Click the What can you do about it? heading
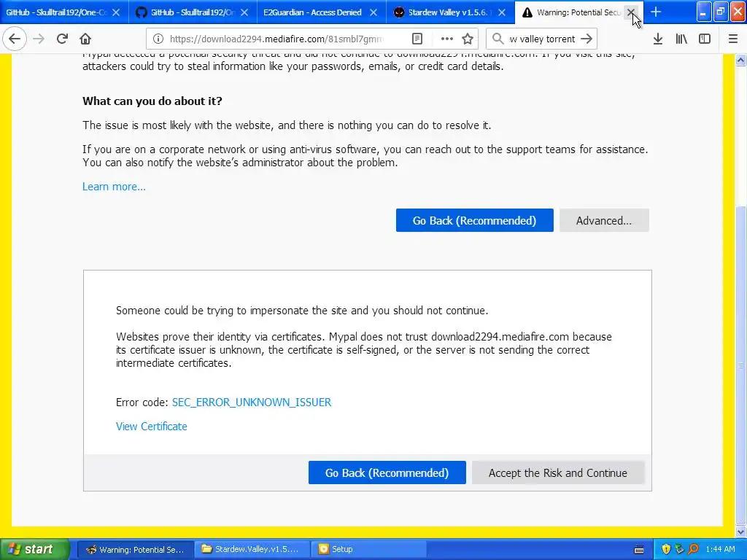Viewport: 747px width, 560px height. point(152,101)
